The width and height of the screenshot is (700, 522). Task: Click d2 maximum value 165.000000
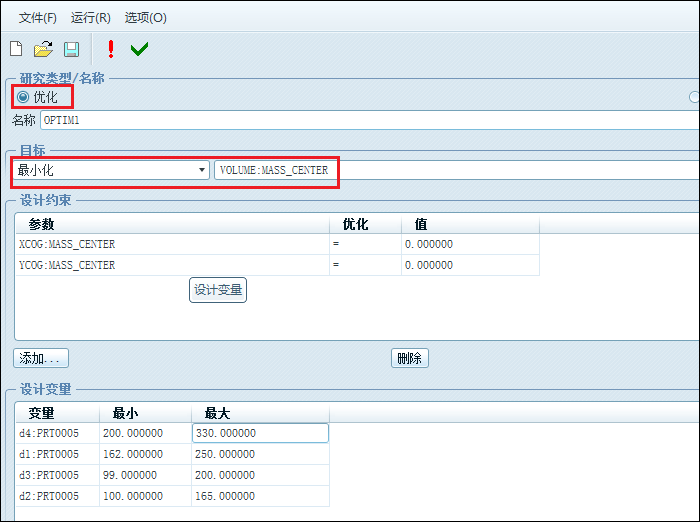pyautogui.click(x=260, y=496)
